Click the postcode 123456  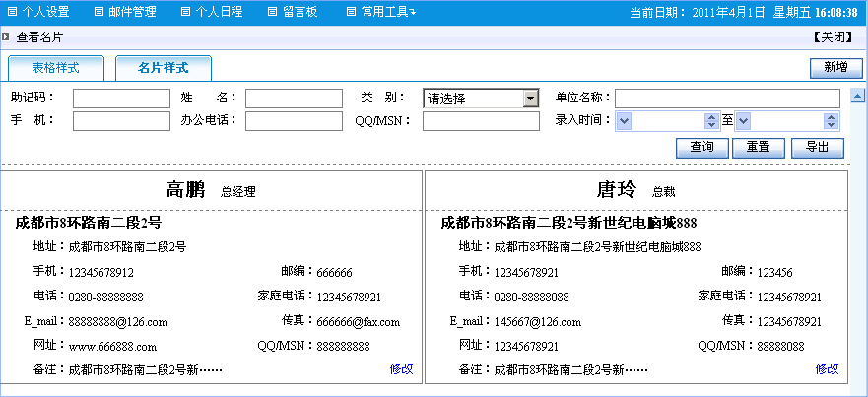tap(775, 273)
